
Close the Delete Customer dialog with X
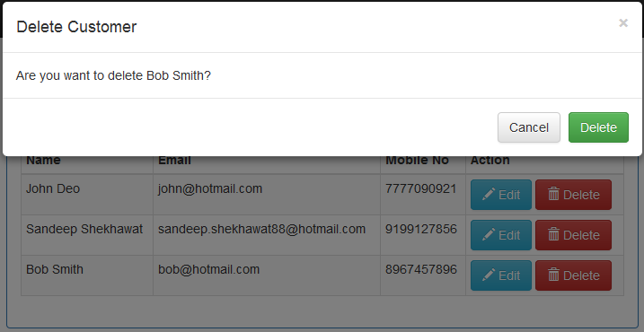pos(623,23)
